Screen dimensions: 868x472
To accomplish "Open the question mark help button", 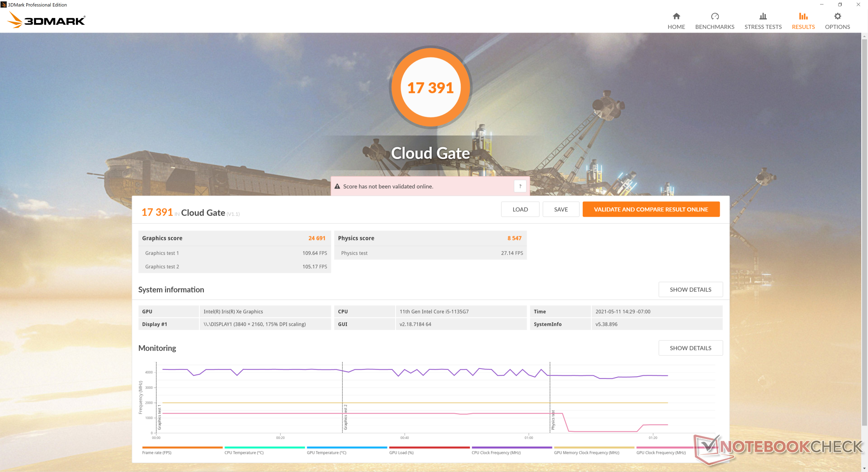I will pos(520,186).
